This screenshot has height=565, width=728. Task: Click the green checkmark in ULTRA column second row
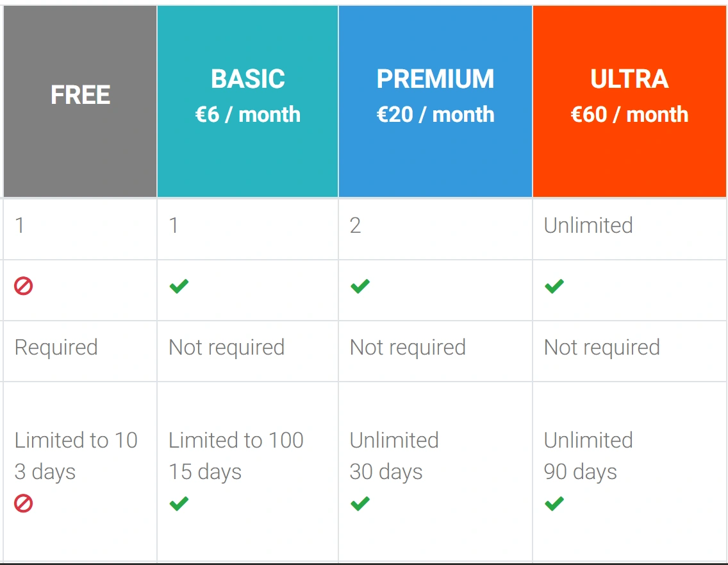(x=554, y=286)
